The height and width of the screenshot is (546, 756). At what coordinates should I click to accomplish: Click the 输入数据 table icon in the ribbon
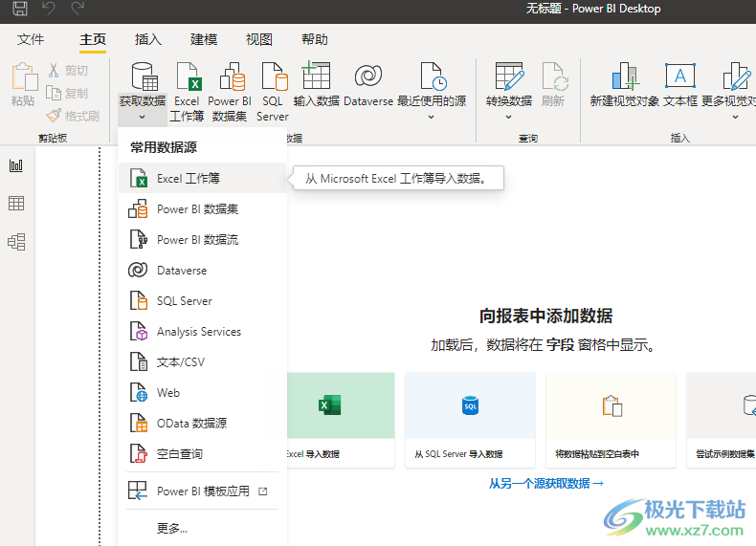tap(316, 76)
